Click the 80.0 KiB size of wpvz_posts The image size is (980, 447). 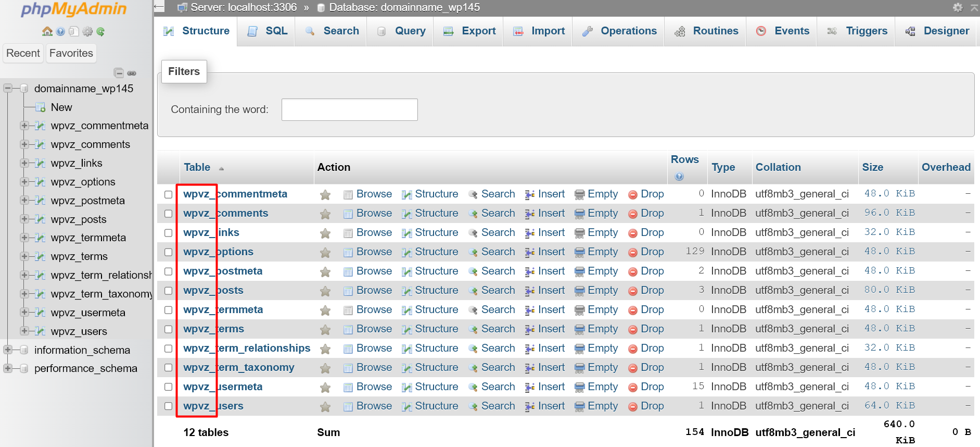tap(889, 290)
